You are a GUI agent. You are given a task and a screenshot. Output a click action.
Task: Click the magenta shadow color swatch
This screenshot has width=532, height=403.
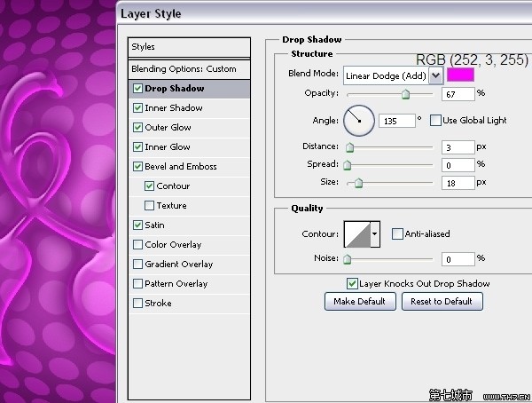pyautogui.click(x=460, y=76)
